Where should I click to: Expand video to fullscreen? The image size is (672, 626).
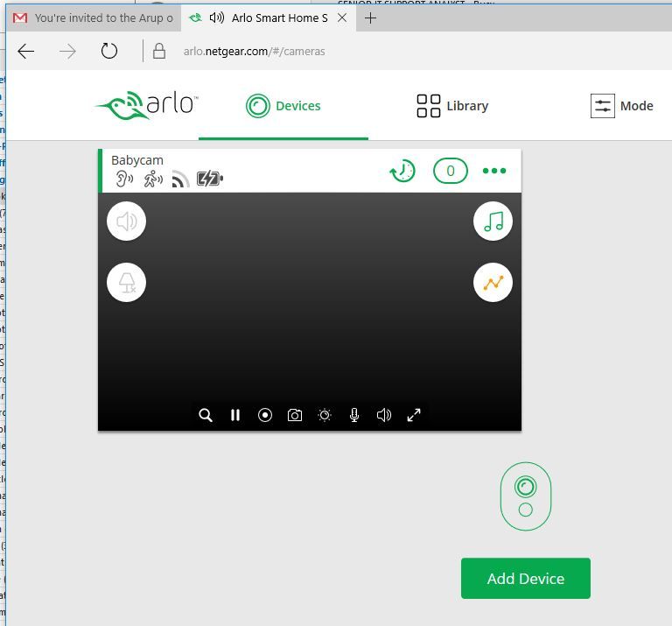(x=414, y=415)
